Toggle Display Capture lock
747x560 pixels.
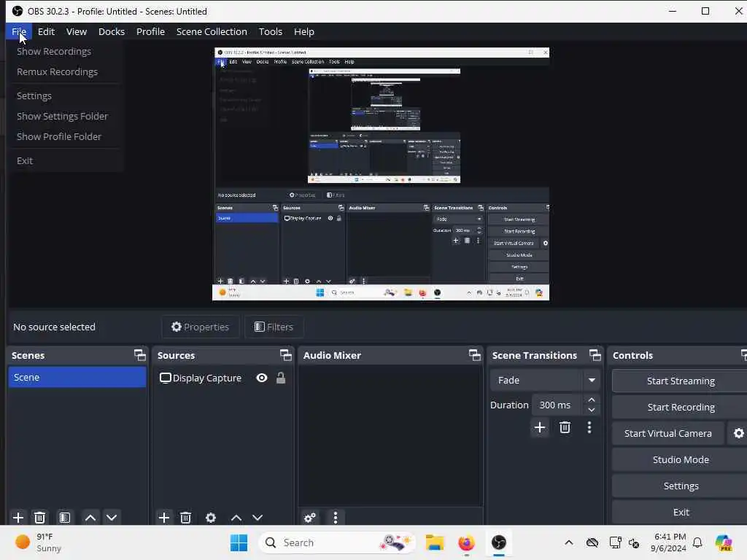[x=281, y=378]
